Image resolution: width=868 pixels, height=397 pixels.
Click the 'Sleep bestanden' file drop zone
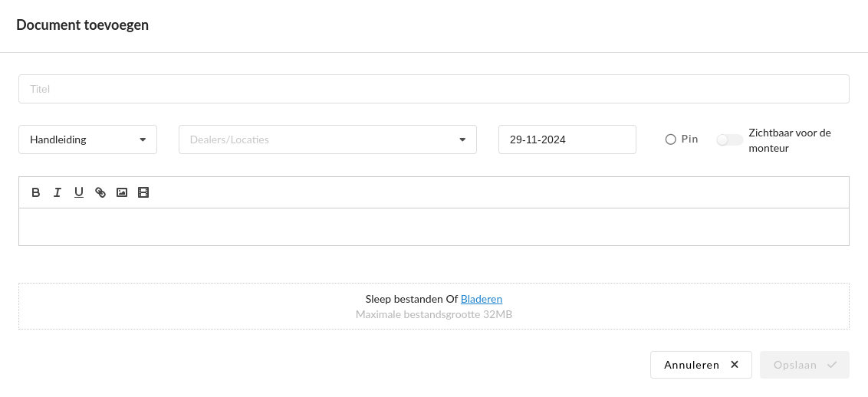click(x=230, y=307)
